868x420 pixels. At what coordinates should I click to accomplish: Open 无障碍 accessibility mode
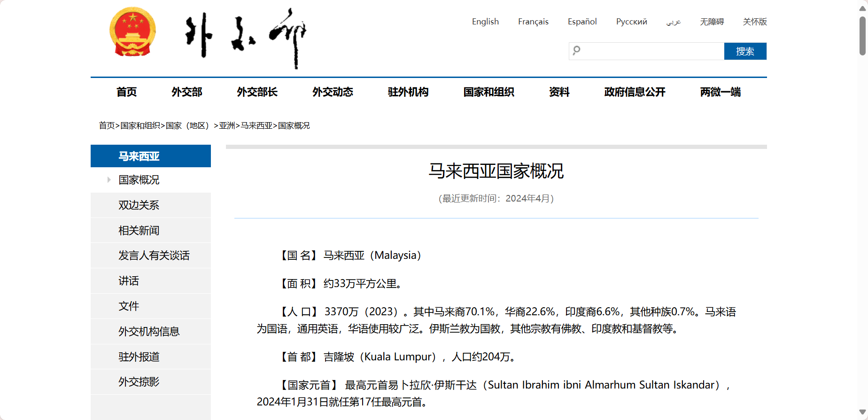[x=712, y=22]
